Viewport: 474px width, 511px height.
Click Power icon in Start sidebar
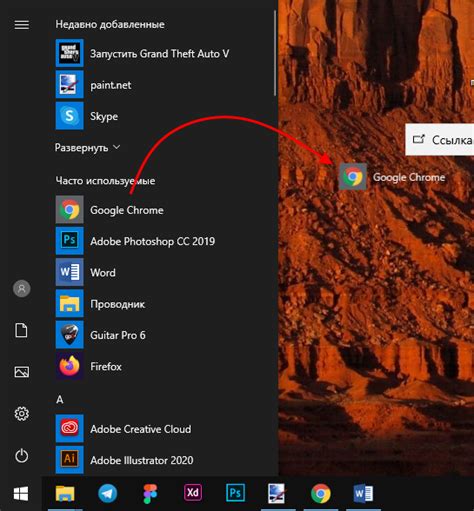(22, 455)
